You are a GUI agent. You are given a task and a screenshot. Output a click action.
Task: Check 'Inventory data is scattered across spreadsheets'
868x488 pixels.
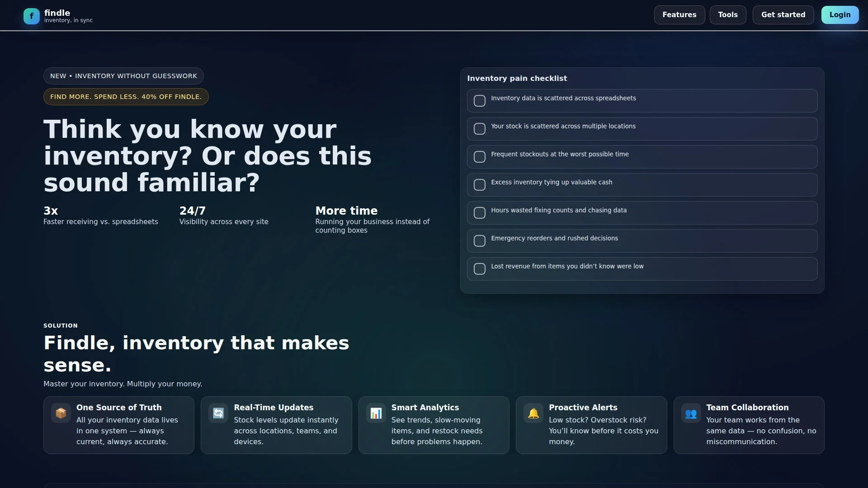(x=480, y=101)
